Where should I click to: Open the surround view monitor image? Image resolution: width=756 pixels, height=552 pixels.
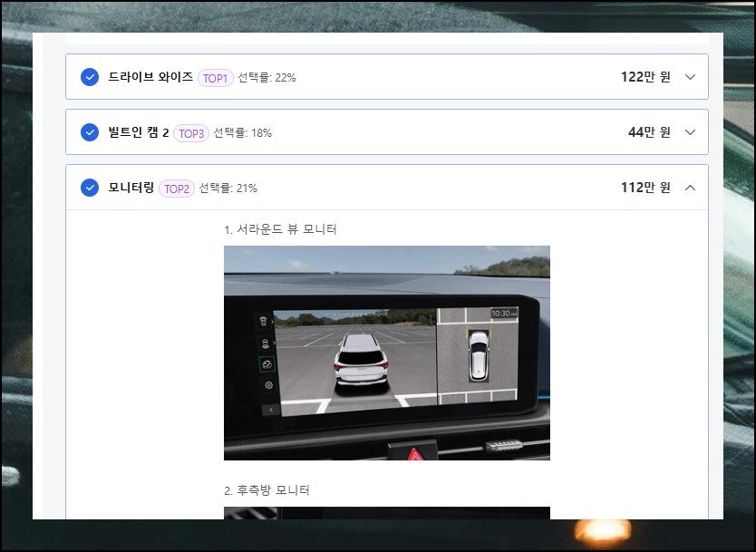point(387,353)
